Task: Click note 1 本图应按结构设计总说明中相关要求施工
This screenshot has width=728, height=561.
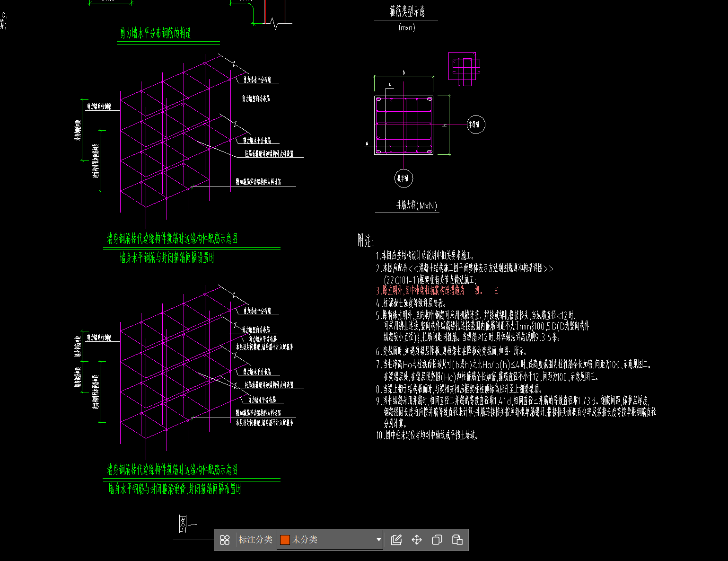Action: [425, 256]
